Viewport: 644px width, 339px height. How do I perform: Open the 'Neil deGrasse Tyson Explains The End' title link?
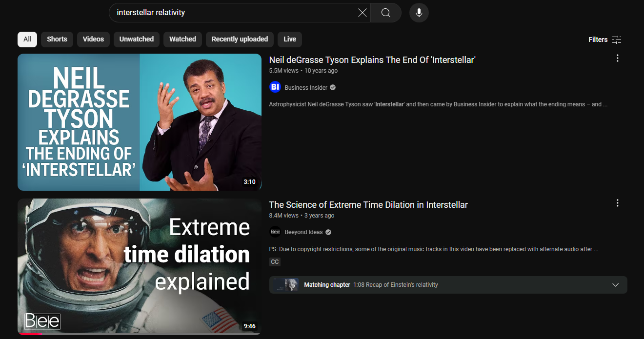[372, 60]
